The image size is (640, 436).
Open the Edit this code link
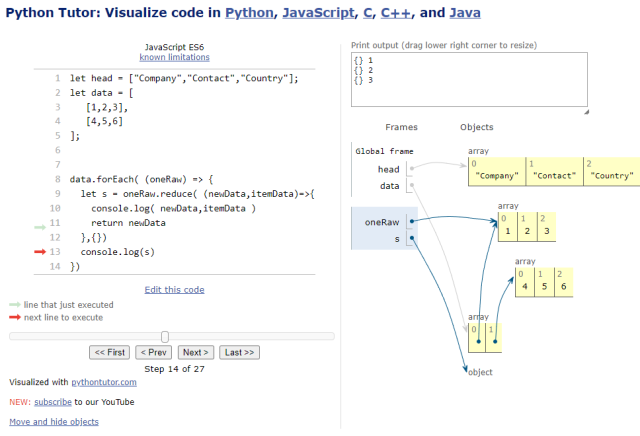[174, 290]
